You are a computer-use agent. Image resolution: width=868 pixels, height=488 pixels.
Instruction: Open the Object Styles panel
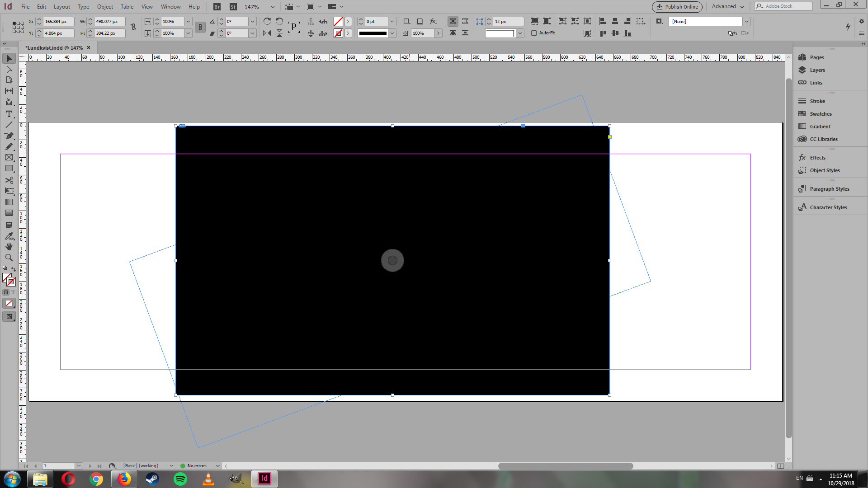tap(825, 170)
